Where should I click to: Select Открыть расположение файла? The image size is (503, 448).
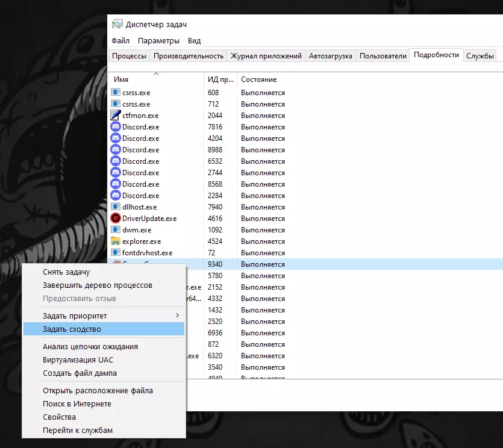(104, 391)
